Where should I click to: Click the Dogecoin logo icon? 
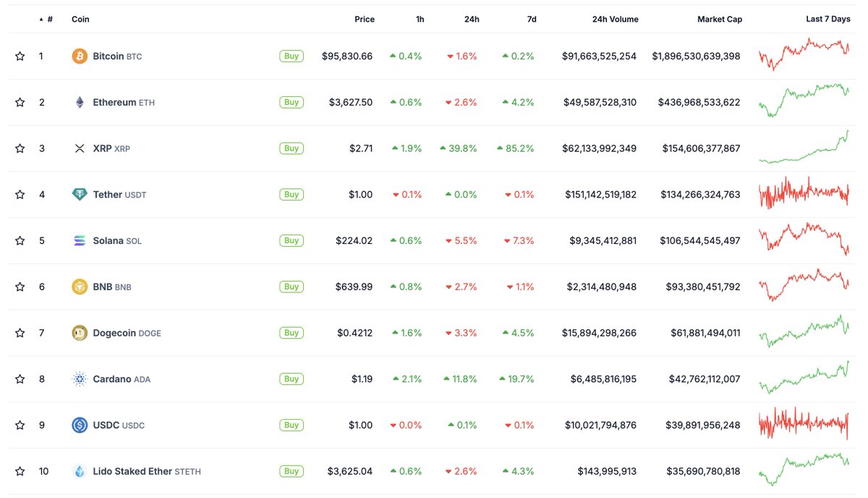click(x=80, y=333)
